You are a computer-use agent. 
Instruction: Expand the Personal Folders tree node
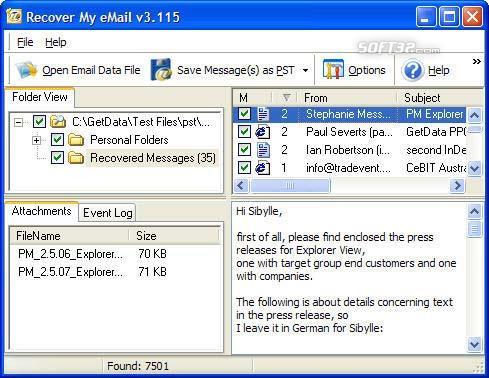click(x=37, y=140)
